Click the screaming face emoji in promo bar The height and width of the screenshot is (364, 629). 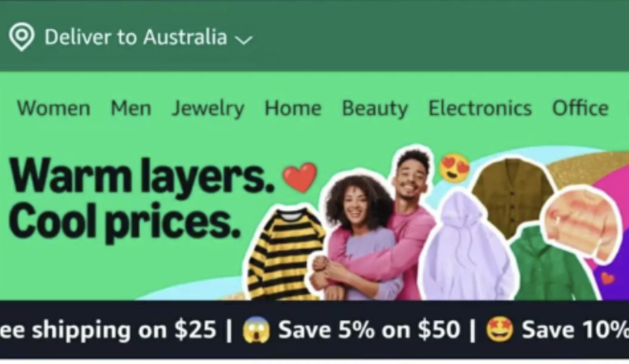tap(256, 330)
